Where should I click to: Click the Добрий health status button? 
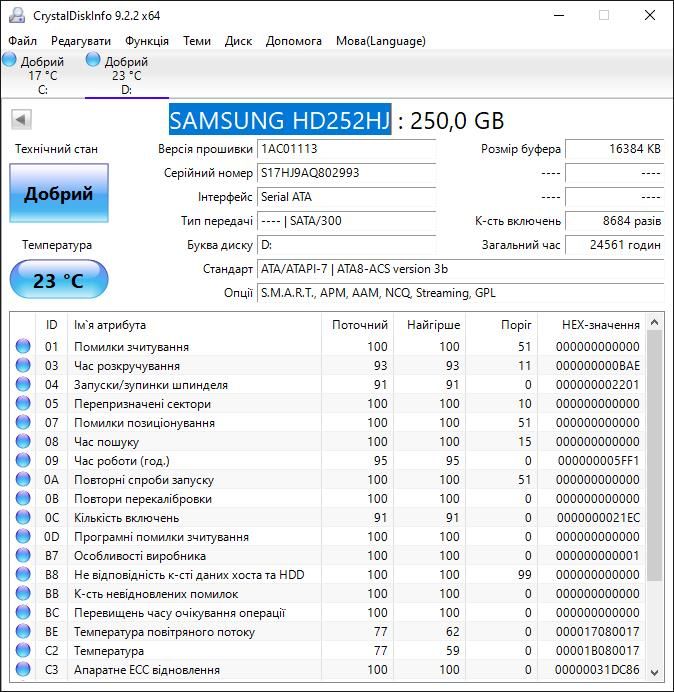tap(59, 193)
